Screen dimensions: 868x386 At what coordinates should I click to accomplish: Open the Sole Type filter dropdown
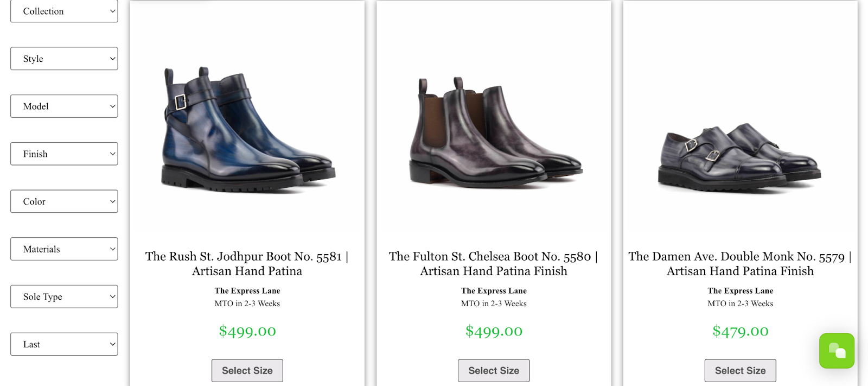63,296
